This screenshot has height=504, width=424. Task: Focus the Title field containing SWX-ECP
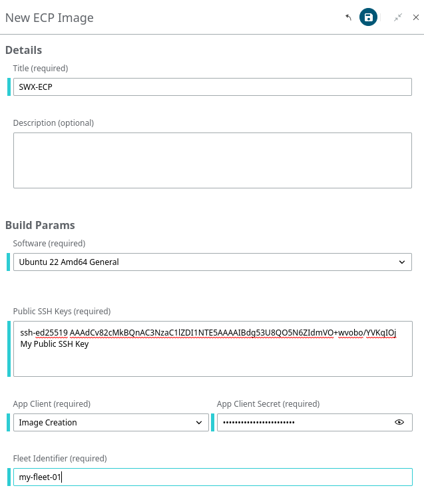[212, 87]
